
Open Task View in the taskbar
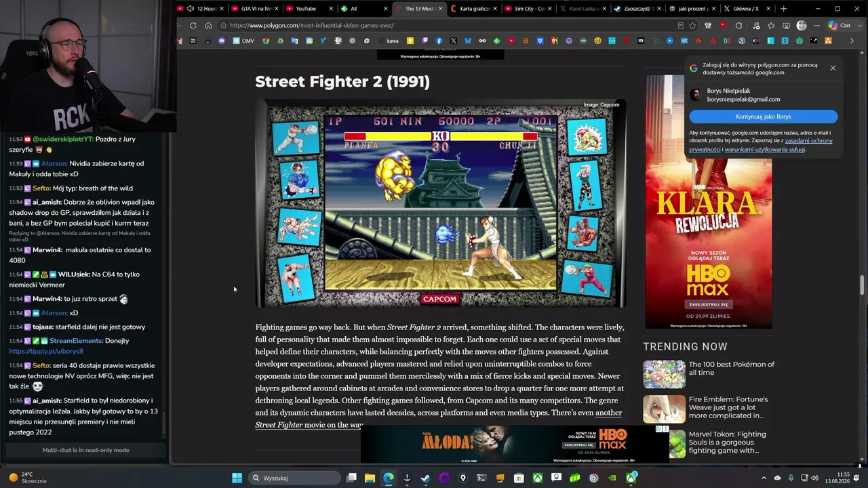click(x=351, y=478)
